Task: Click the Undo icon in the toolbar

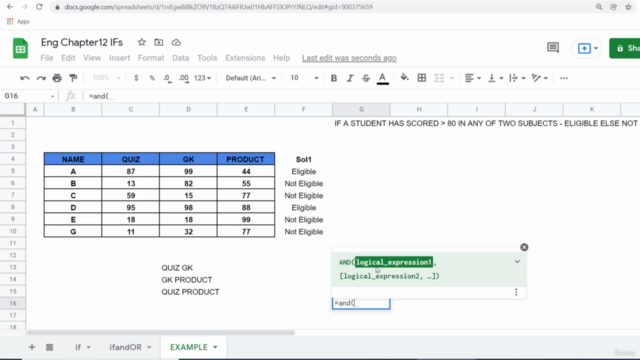Action: (x=24, y=78)
